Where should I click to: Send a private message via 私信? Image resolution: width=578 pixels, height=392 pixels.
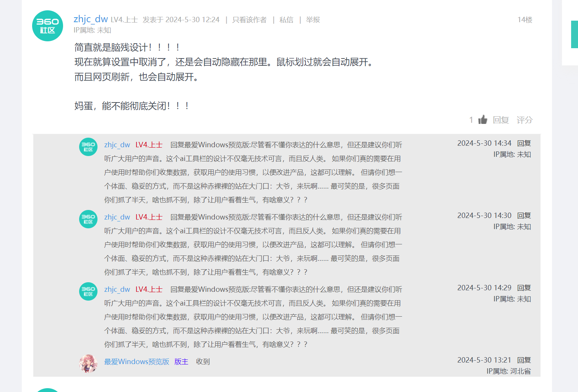[286, 20]
